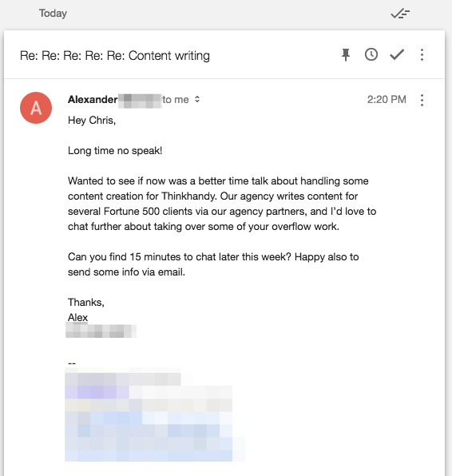Viewport: 452px width, 476px height.
Task: Expand recipient details arrows after 'to me'
Action: [x=197, y=99]
